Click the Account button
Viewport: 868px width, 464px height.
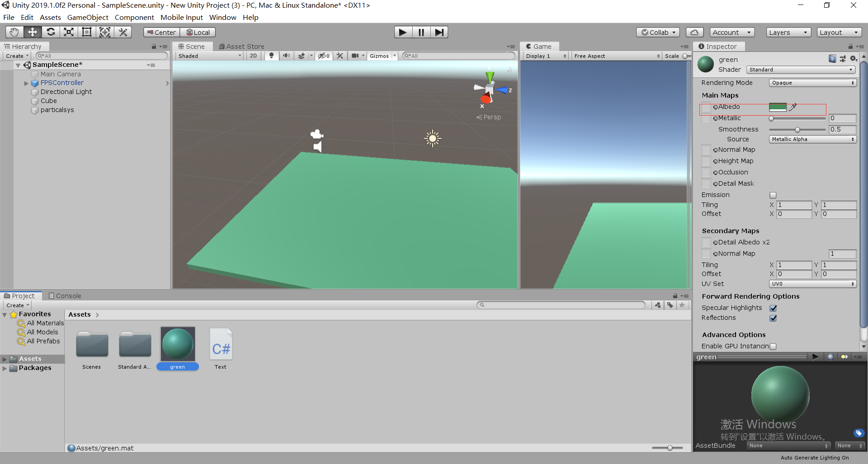[731, 32]
